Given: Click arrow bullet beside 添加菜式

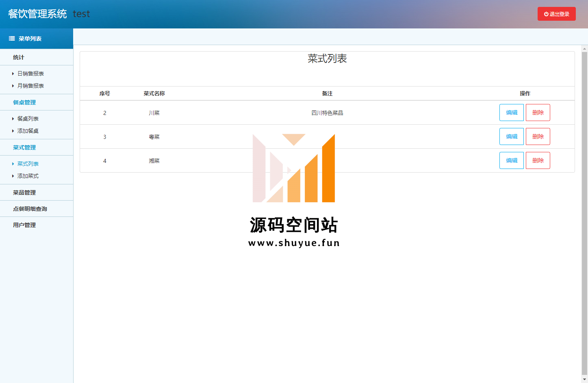Looking at the screenshot, I should [x=13, y=176].
